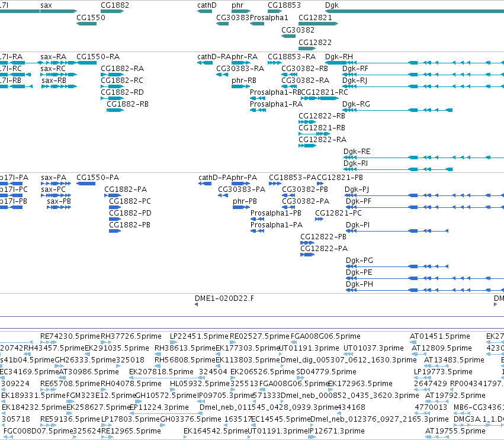
Task: Click transcript CG12822-RB
Action: click(322, 116)
